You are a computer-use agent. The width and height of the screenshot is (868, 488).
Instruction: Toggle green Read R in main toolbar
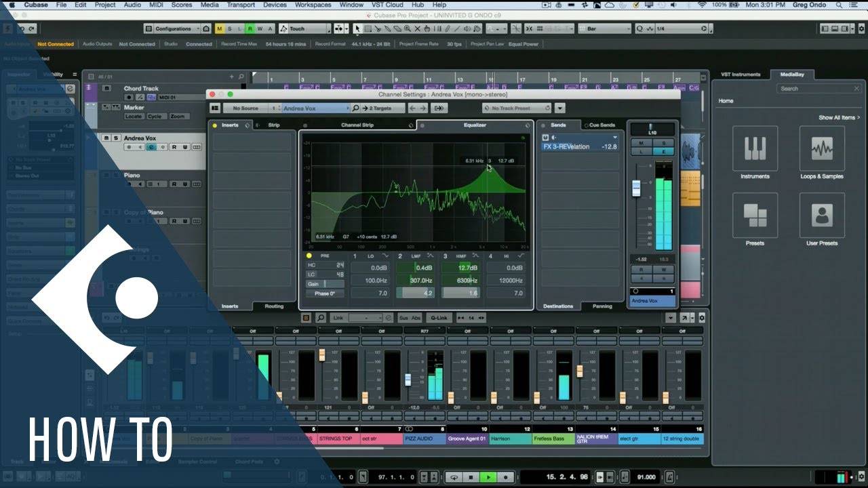[250, 28]
